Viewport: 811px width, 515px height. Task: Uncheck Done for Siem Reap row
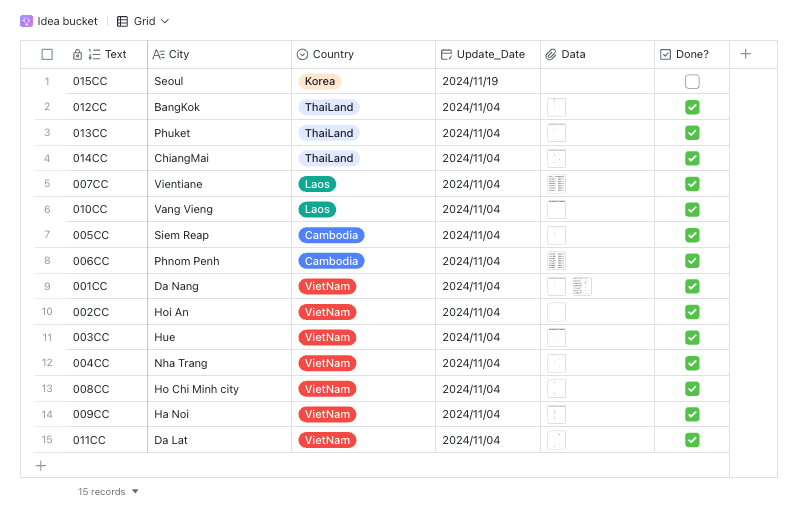tap(692, 235)
